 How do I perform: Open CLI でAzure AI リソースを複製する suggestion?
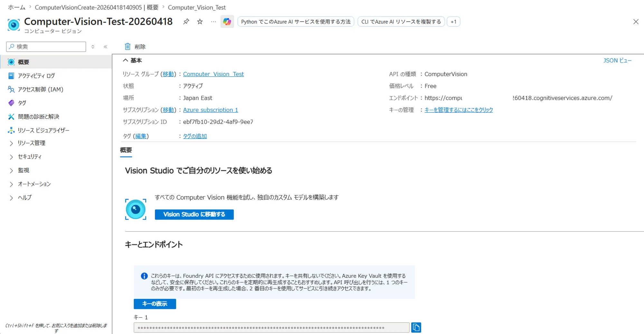coord(401,22)
